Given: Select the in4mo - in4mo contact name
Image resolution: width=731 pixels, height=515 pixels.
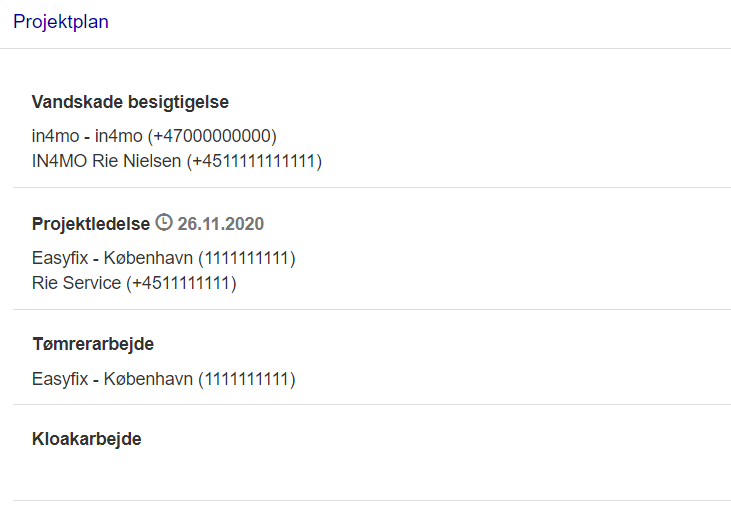Looking at the screenshot, I should [87, 136].
